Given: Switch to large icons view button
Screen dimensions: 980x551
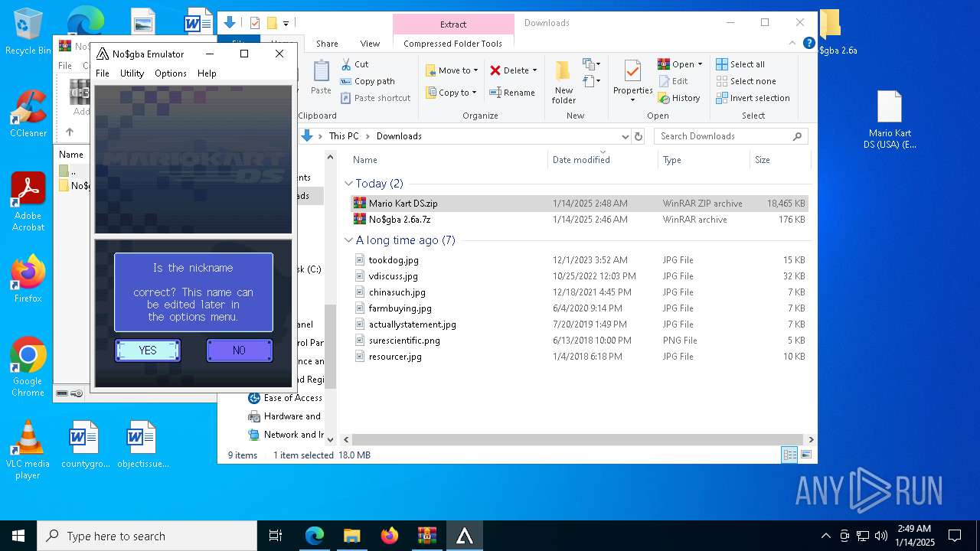Looking at the screenshot, I should pos(805,455).
